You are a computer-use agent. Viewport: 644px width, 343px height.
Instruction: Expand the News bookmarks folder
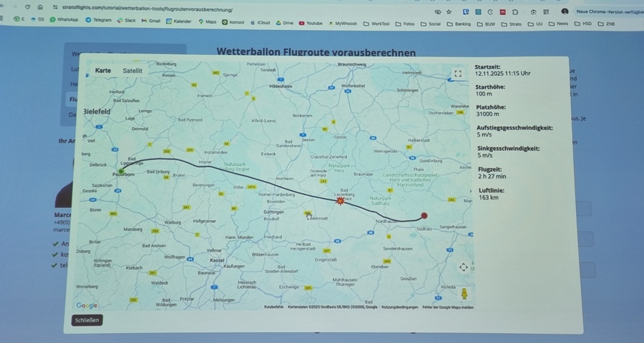coord(559,24)
